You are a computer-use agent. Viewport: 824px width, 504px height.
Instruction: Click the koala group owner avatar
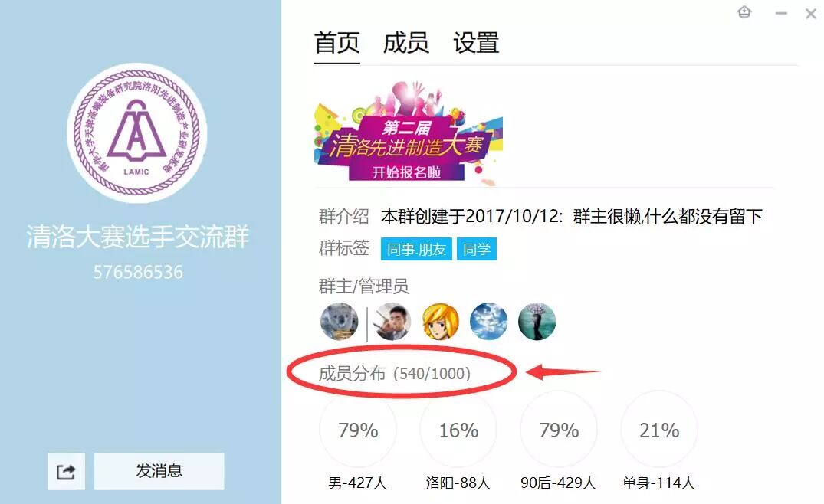click(x=340, y=321)
